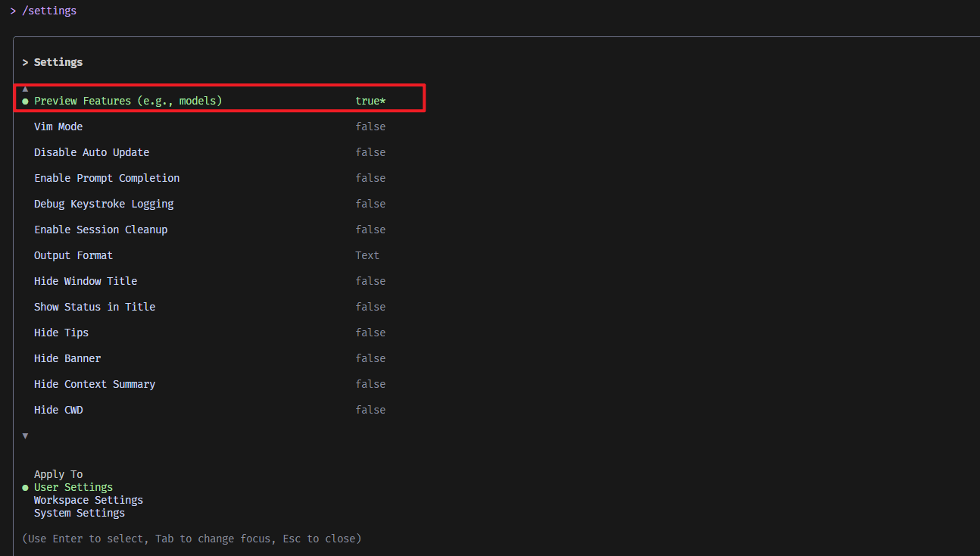Viewport: 980px width, 556px height.
Task: Select the Hide Window Title row
Action: tap(86, 281)
